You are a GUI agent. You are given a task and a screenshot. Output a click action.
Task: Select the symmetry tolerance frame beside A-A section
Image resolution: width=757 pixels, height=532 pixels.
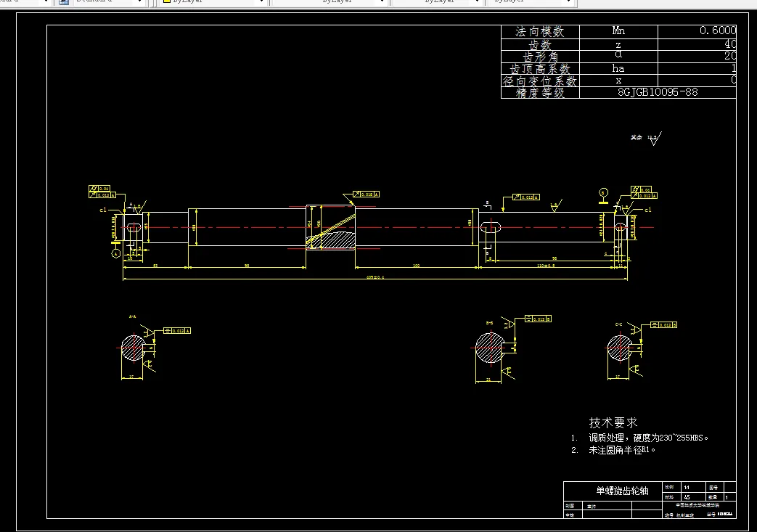(177, 331)
